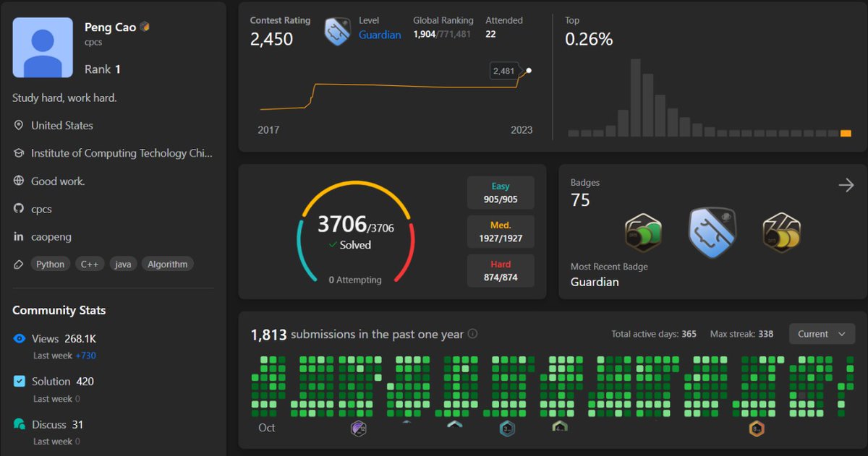Click the 0 Attempting text
Screen dimensions: 868x456
355,280
